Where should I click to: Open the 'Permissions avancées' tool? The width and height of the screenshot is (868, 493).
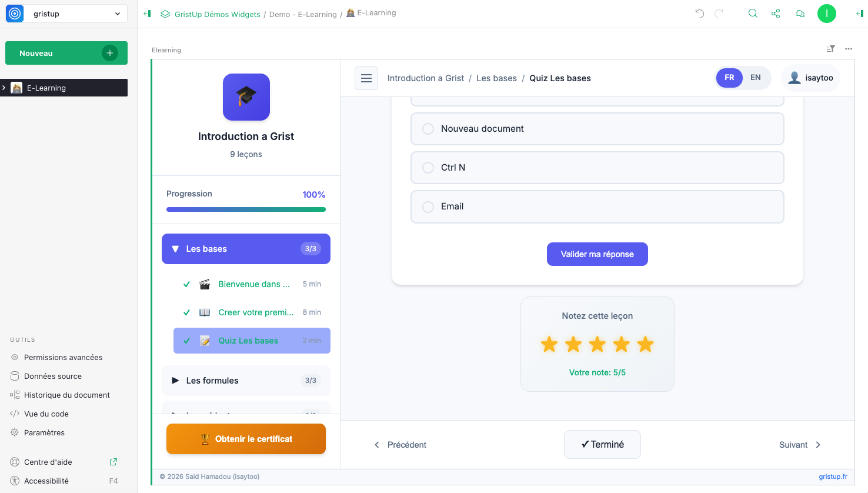(x=63, y=357)
